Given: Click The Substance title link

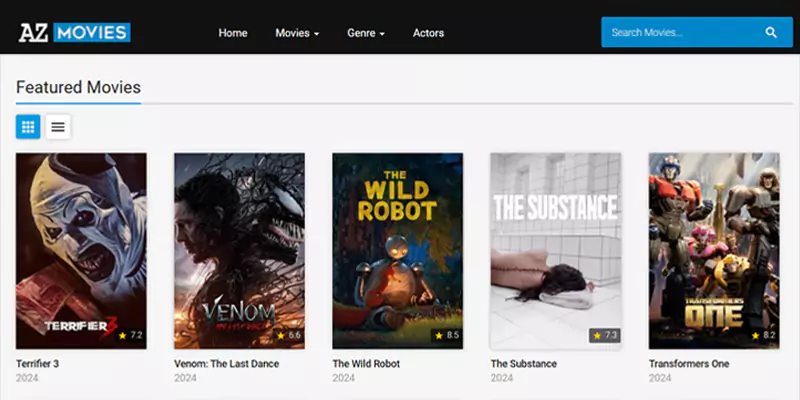Looking at the screenshot, I should point(523,364).
